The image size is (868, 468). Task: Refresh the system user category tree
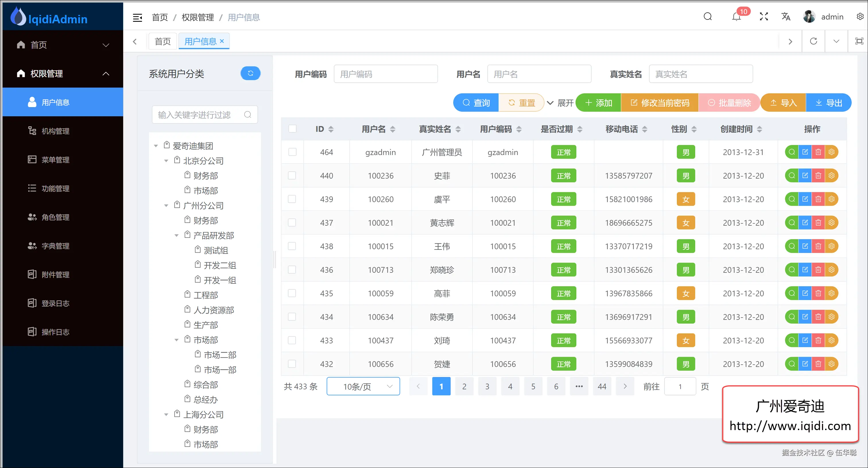(x=250, y=74)
